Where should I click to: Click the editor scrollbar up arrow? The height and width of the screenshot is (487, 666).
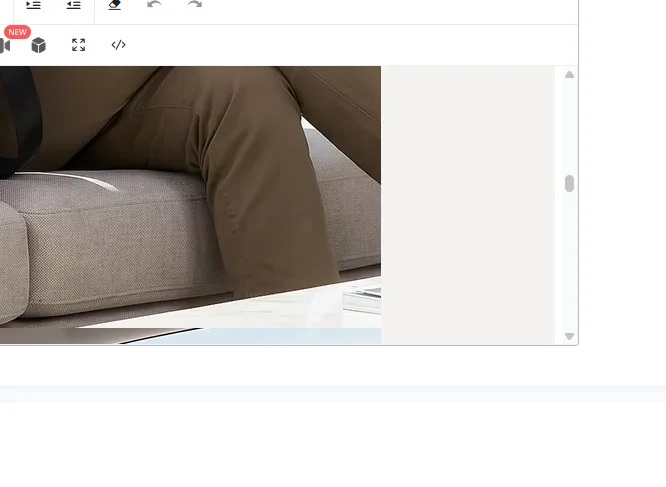pos(570,75)
